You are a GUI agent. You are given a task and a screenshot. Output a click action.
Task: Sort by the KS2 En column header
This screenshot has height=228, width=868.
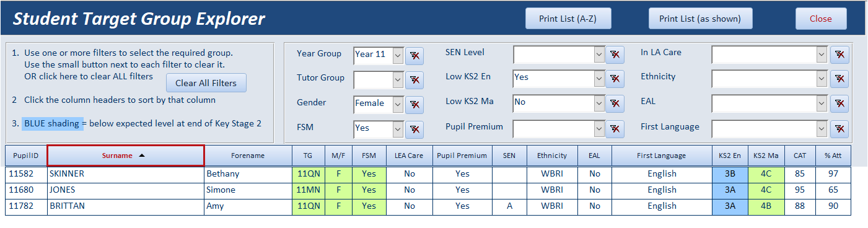point(730,156)
